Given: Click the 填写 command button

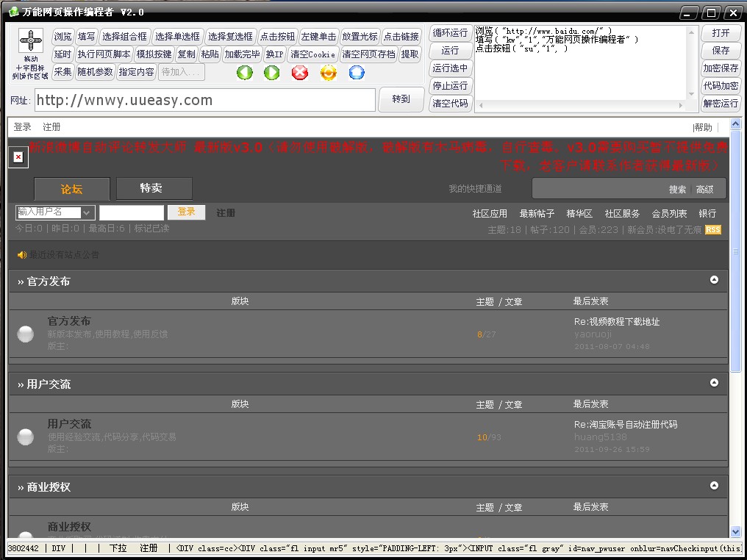Looking at the screenshot, I should click(86, 37).
